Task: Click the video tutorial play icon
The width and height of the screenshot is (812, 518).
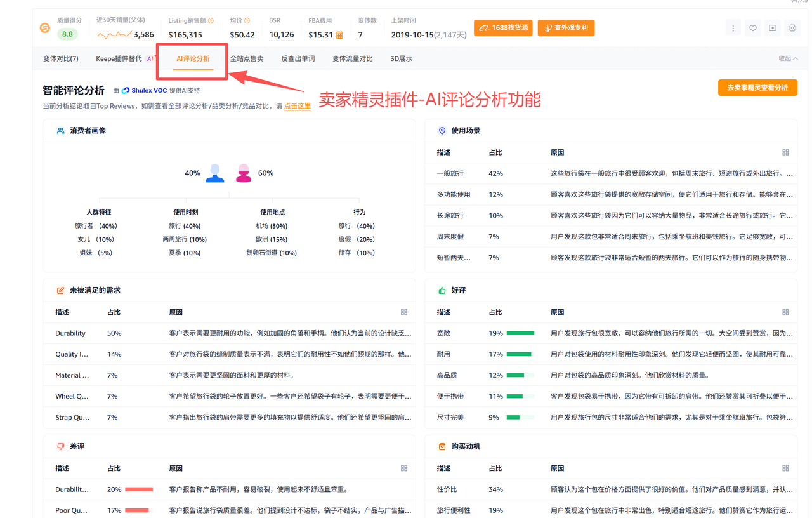Action: pyautogui.click(x=772, y=28)
